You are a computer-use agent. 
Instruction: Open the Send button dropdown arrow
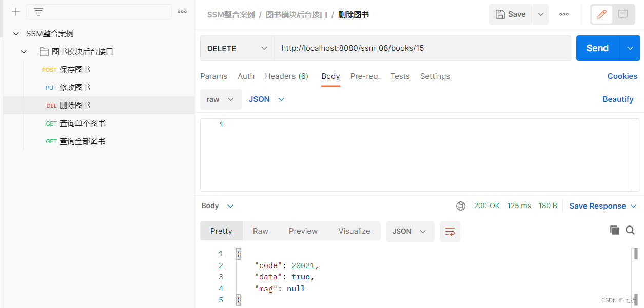tap(629, 48)
